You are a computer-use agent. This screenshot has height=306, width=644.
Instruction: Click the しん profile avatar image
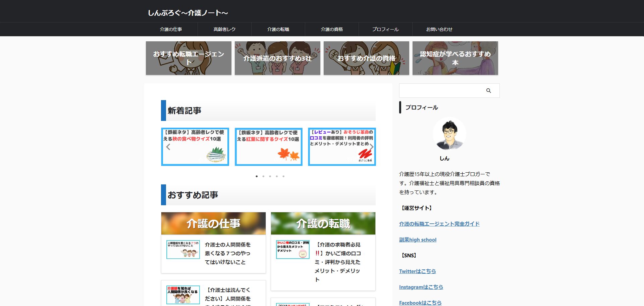pyautogui.click(x=449, y=134)
